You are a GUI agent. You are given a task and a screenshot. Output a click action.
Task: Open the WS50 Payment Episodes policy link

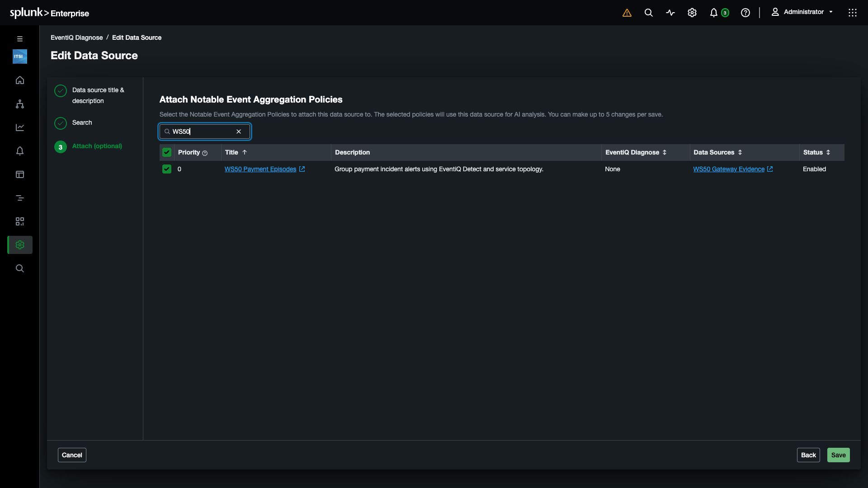(x=260, y=169)
